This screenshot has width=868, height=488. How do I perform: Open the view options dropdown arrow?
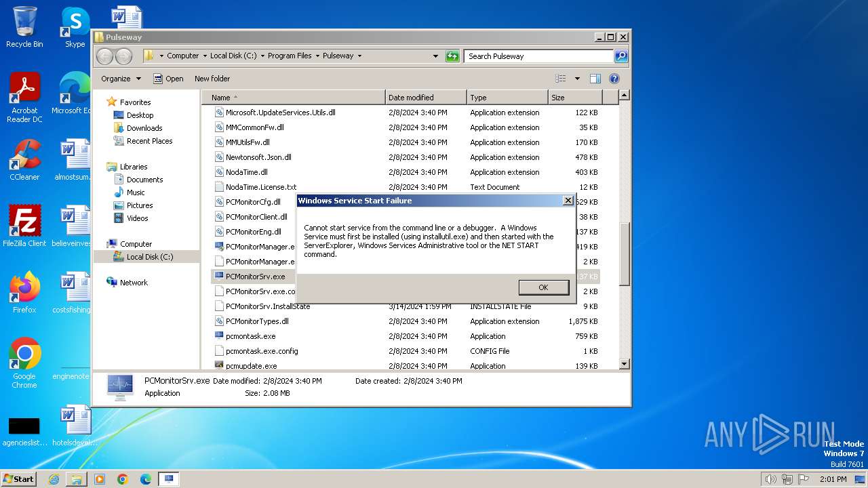577,79
